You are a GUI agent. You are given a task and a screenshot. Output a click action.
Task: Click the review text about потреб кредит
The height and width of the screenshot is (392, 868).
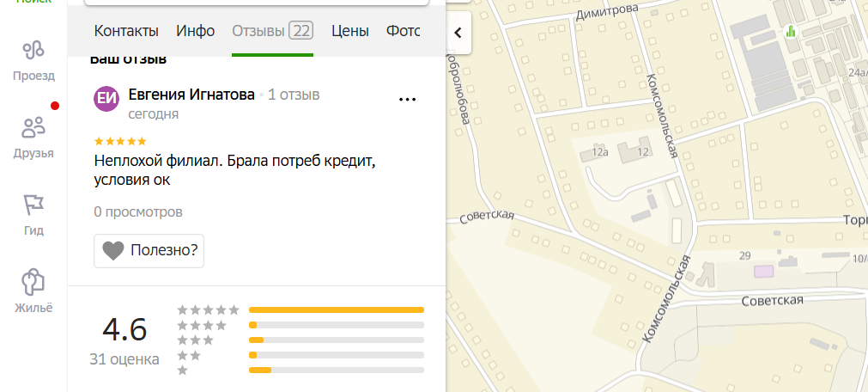coord(235,170)
